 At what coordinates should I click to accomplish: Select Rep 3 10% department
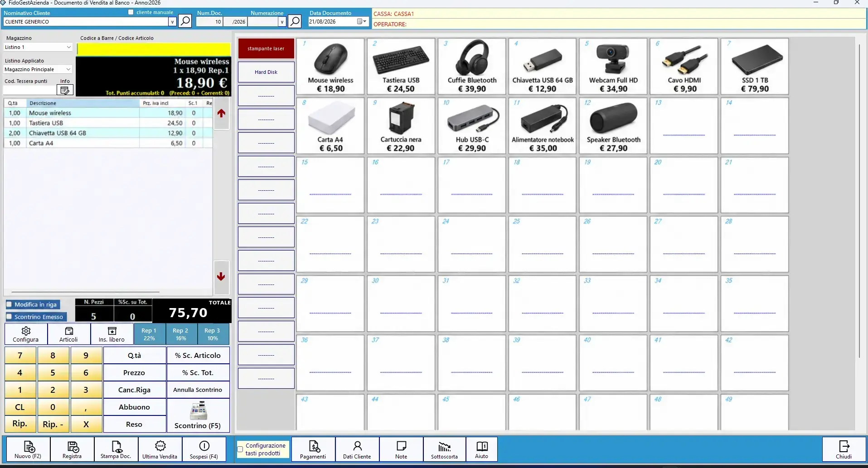tap(213, 334)
